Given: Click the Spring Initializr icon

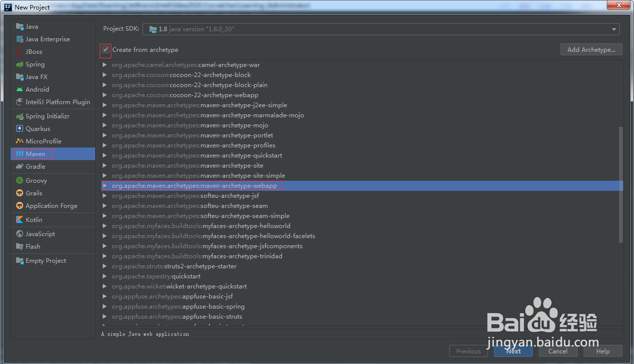Looking at the screenshot, I should [x=20, y=116].
